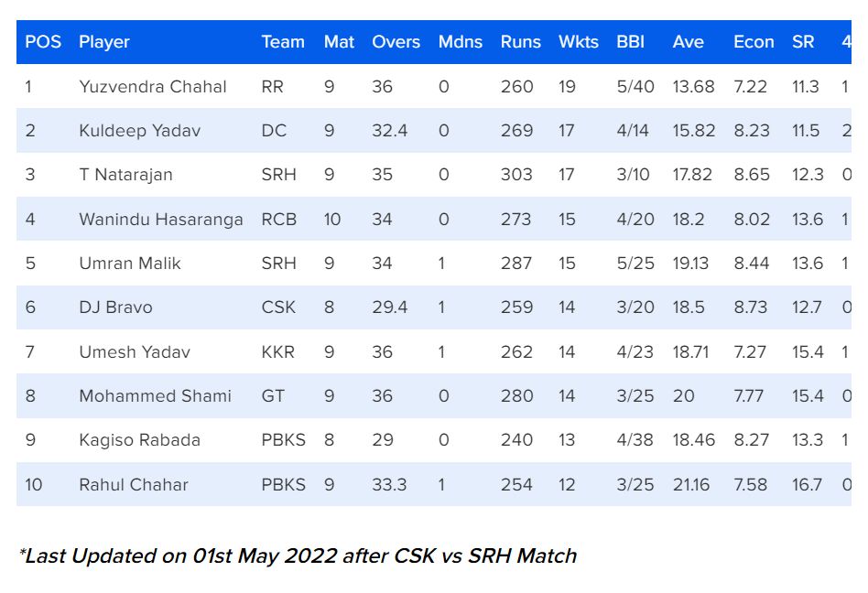This screenshot has width=868, height=593.
Task: Click the POS column header
Action: click(x=43, y=42)
